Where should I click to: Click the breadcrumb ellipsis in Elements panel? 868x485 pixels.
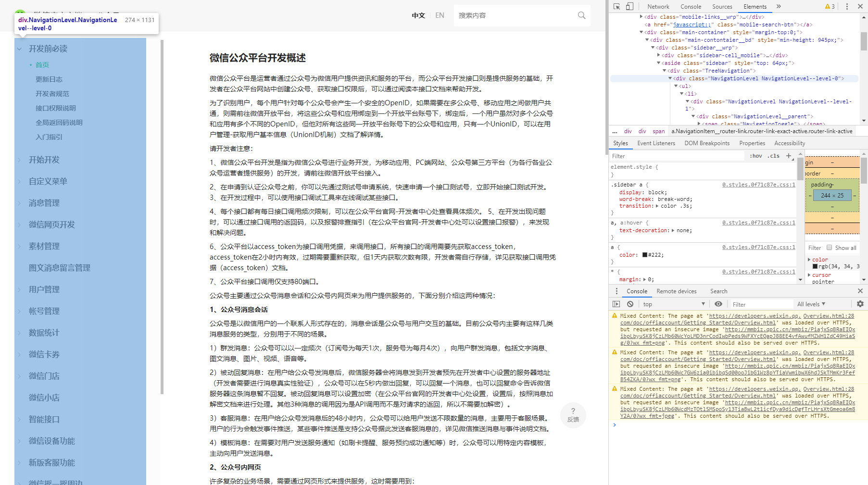(x=615, y=131)
